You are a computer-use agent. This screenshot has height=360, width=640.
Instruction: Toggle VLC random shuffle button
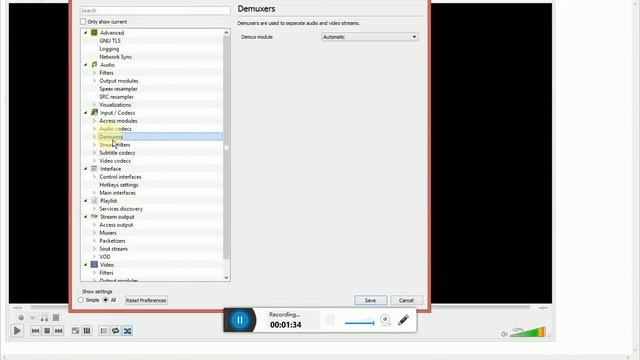(x=127, y=331)
